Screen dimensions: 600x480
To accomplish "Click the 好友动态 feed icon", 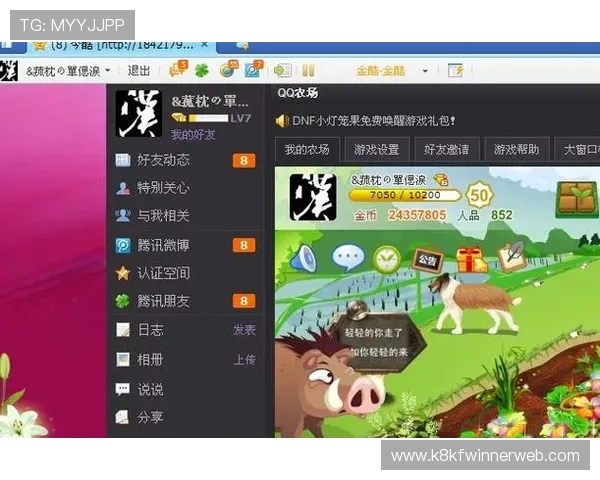I will (x=123, y=160).
